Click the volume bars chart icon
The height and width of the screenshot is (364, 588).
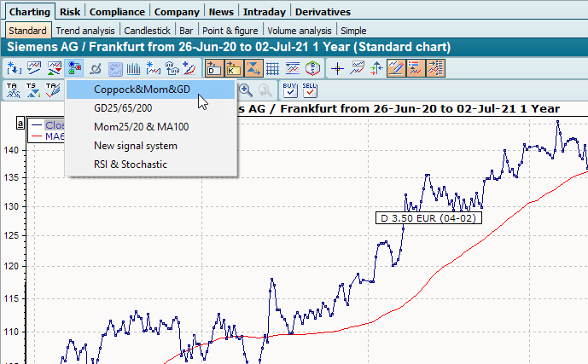(x=135, y=68)
